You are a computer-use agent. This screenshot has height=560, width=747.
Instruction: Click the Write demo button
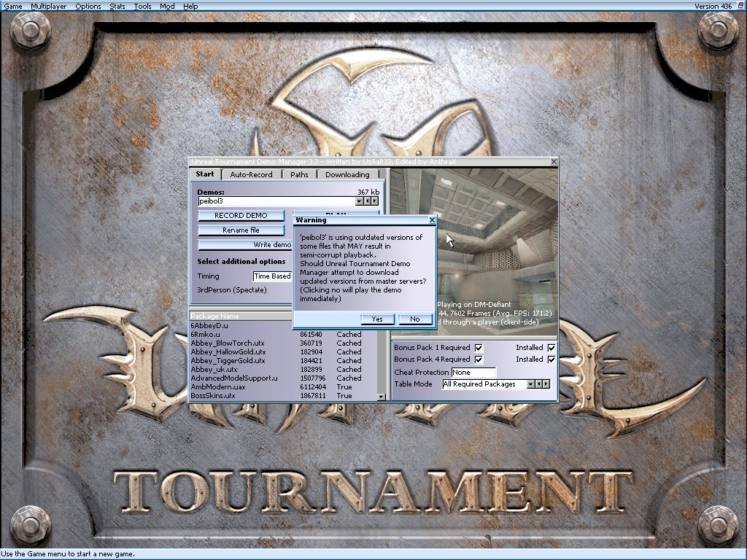(x=245, y=245)
